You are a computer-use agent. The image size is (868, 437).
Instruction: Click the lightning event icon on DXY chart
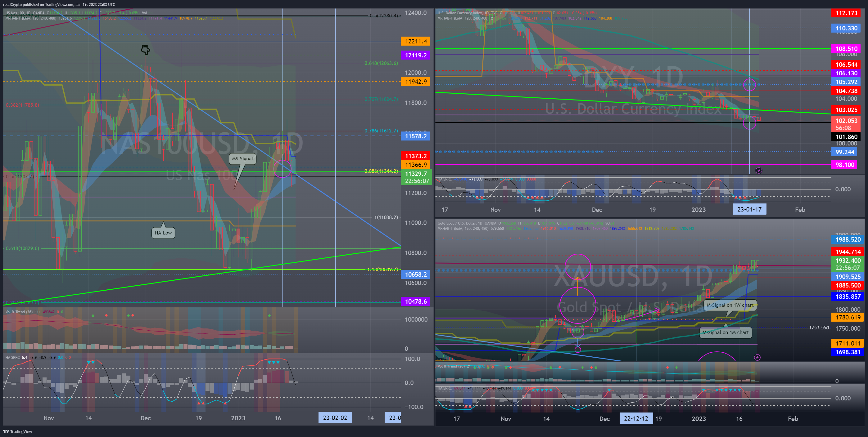[x=758, y=170]
